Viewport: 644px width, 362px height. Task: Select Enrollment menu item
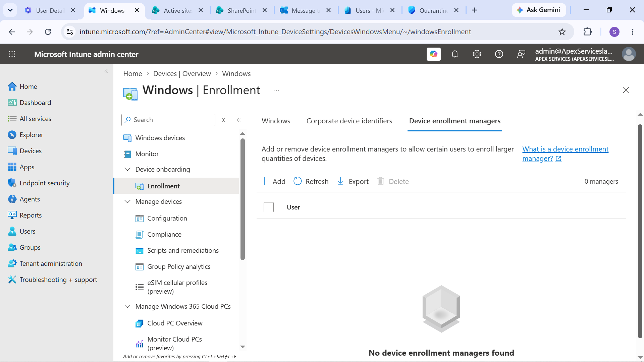(x=176, y=186)
